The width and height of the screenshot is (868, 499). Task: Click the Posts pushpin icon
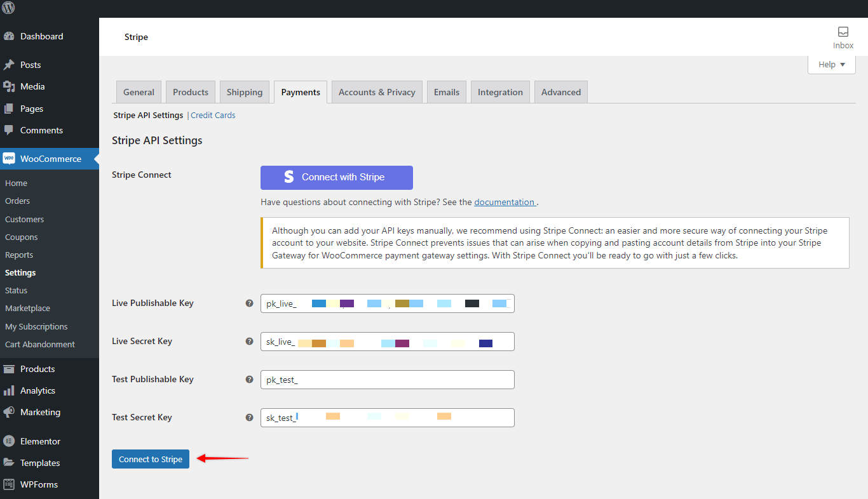tap(9, 65)
